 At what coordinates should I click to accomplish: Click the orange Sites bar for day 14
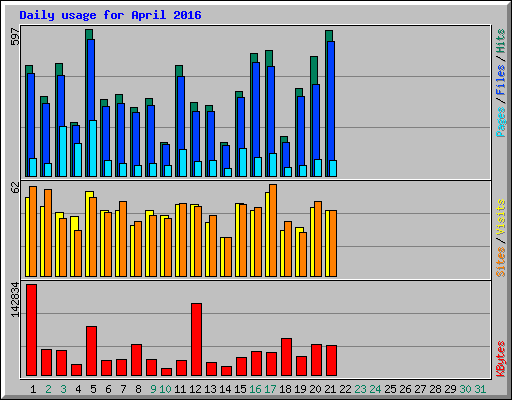click(228, 257)
